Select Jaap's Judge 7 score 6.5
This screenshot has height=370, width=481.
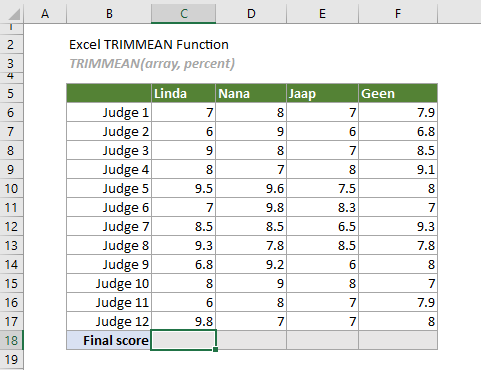[322, 226]
